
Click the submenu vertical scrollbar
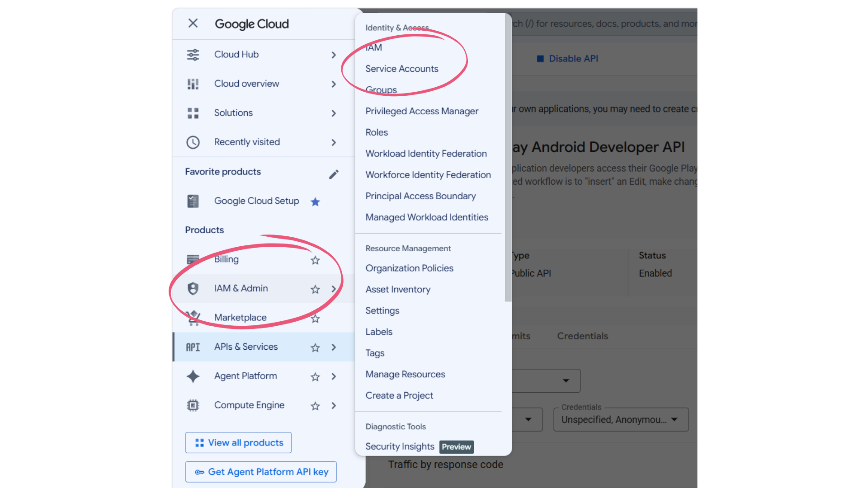tap(508, 158)
